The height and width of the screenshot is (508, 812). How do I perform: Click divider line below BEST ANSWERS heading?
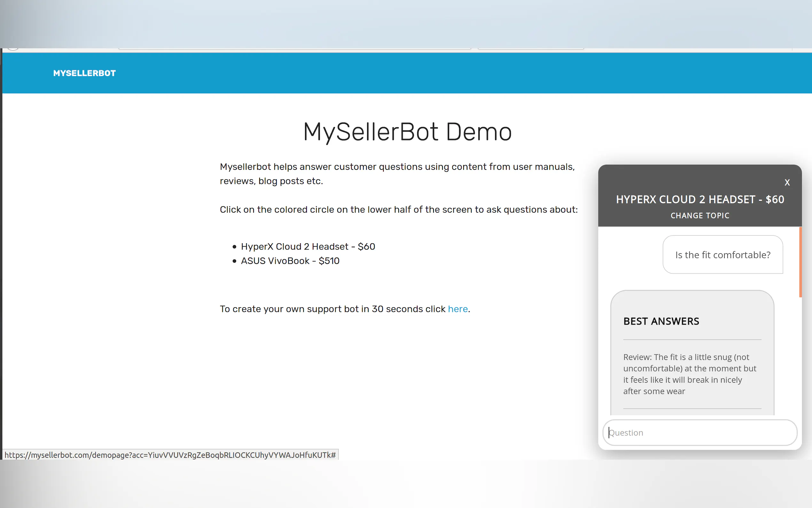point(692,340)
